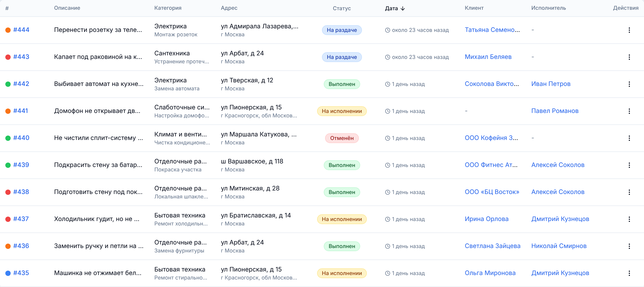
Task: Open request link #435
Action: pos(21,273)
